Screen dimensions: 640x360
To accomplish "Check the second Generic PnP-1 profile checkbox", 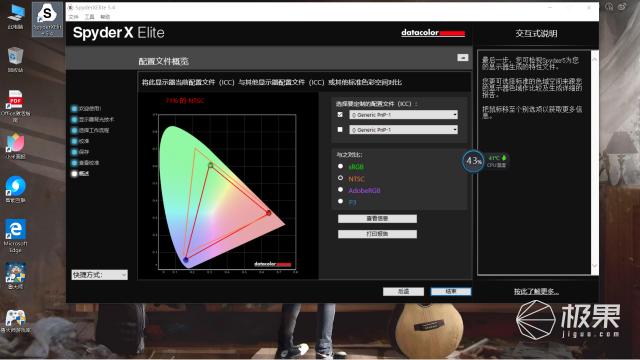I will point(340,129).
